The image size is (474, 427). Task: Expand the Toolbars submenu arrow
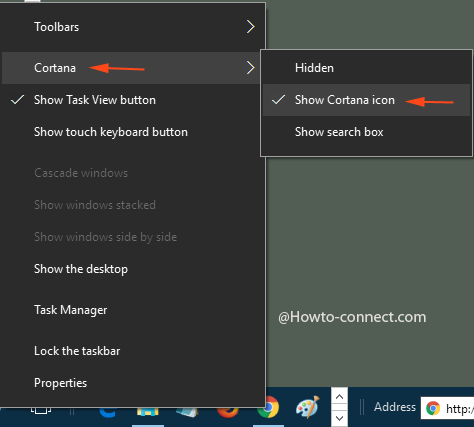click(x=251, y=27)
